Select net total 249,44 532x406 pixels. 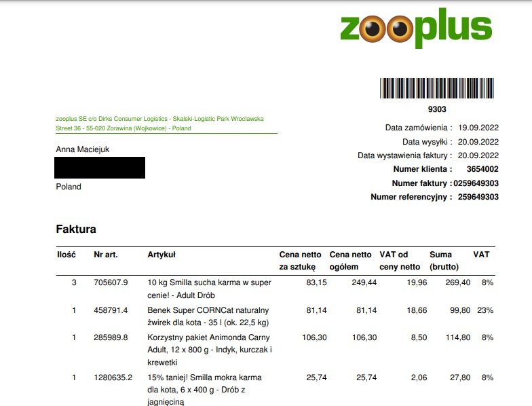point(364,282)
